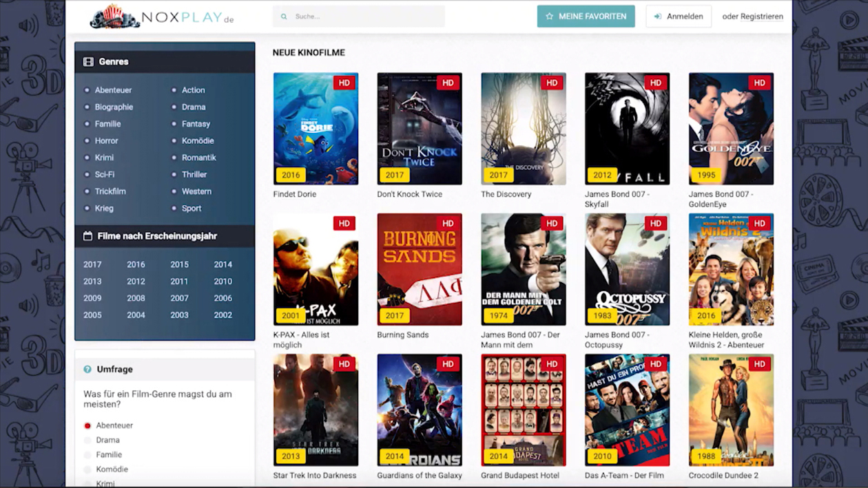
Task: Click the Burning Sands title text
Action: 403,335
